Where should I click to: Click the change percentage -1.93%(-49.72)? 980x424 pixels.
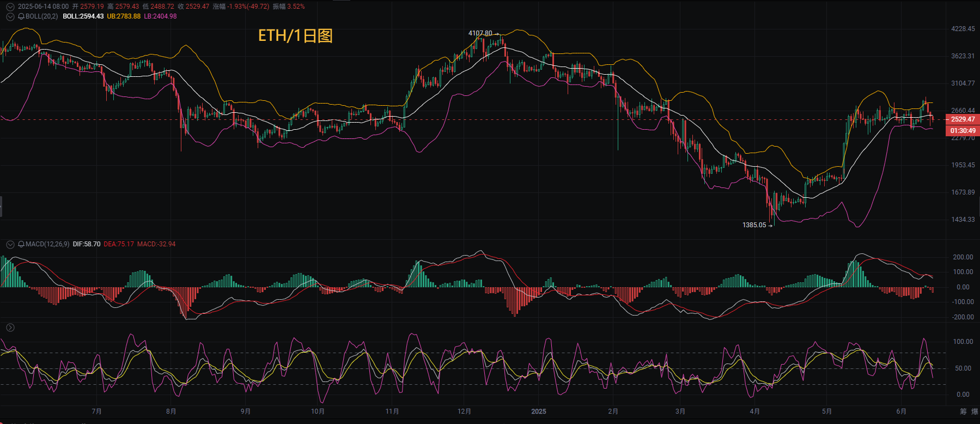click(248, 7)
